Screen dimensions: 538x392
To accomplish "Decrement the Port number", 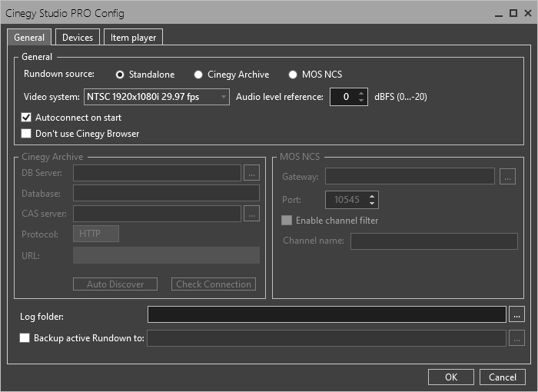I will coord(372,203).
